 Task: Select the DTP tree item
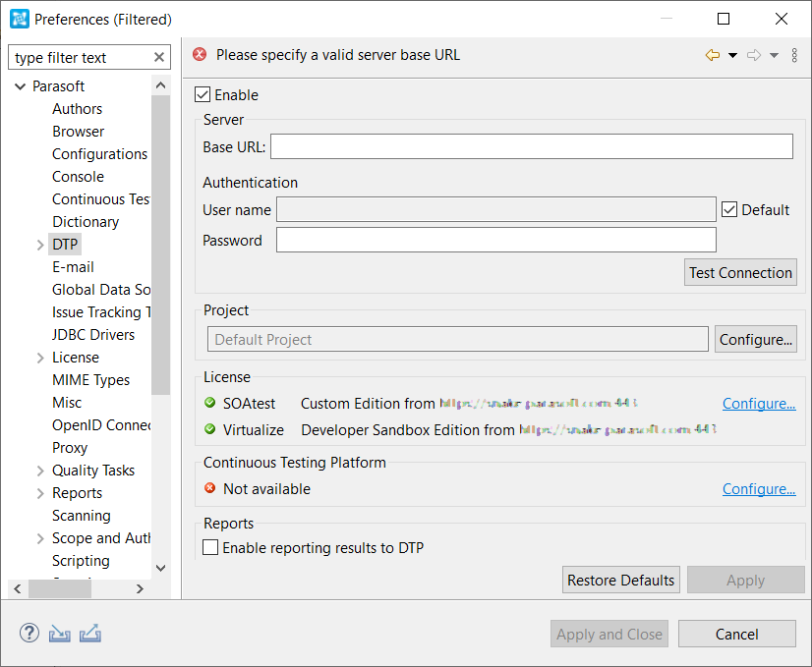pyautogui.click(x=65, y=245)
